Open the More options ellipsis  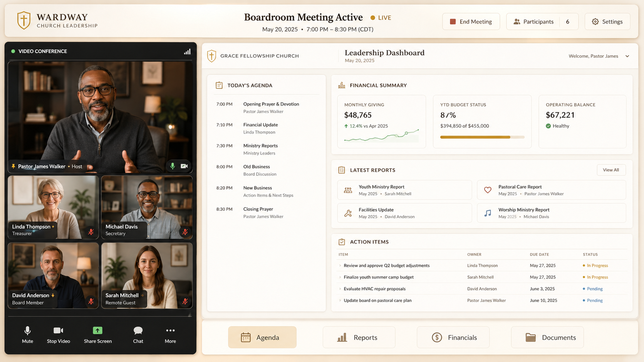[170, 335]
